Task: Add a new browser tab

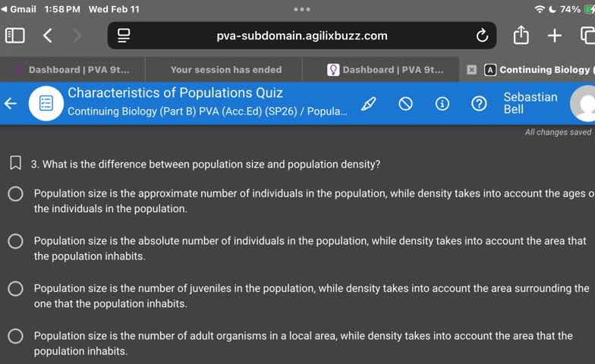Action: pyautogui.click(x=555, y=36)
